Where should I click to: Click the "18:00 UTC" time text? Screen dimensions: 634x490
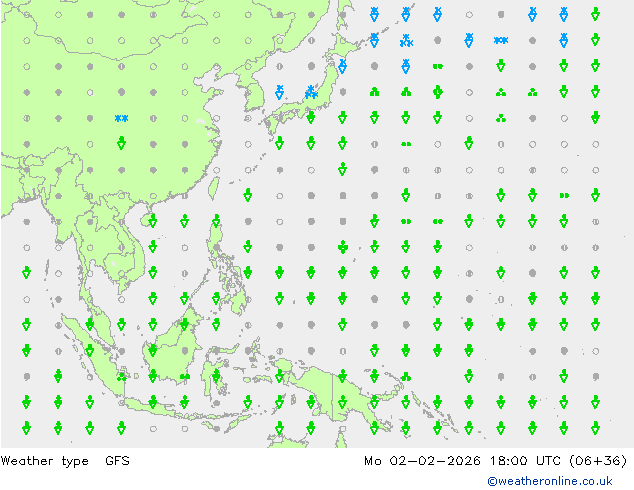click(525, 460)
